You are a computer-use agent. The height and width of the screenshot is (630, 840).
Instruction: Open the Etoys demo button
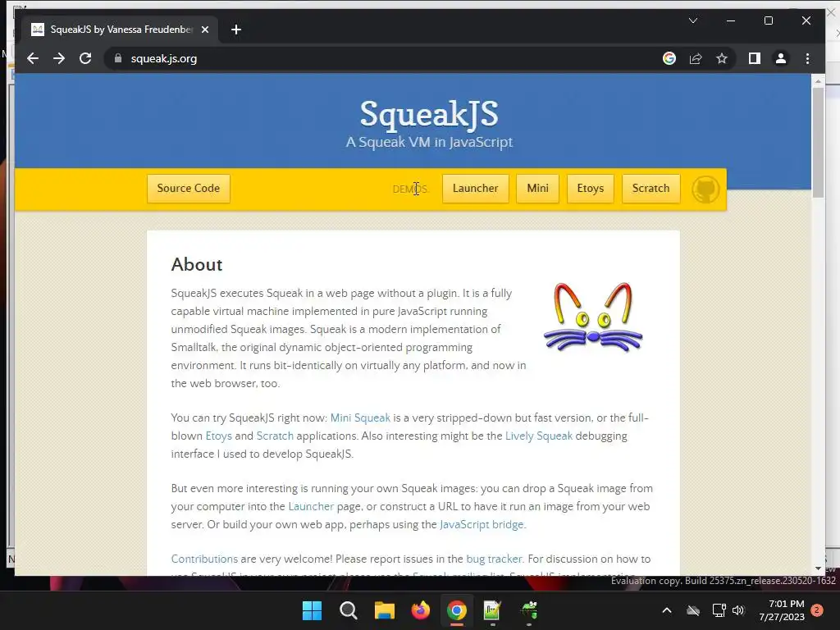point(591,189)
